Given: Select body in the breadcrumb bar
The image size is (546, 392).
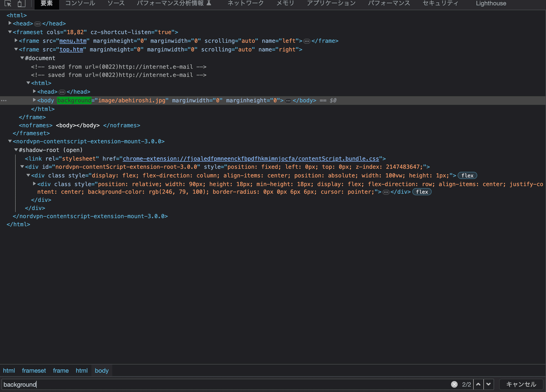Looking at the screenshot, I should coord(101,371).
